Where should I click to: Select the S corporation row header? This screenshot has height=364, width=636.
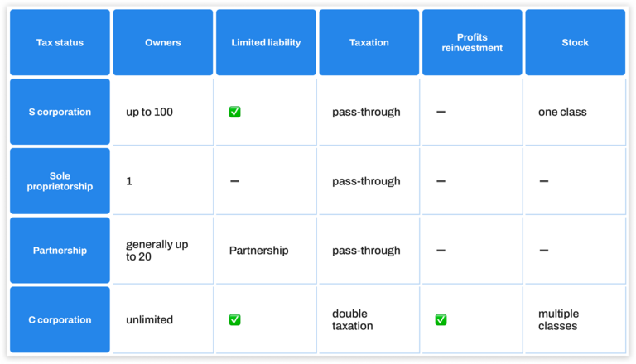pos(60,112)
